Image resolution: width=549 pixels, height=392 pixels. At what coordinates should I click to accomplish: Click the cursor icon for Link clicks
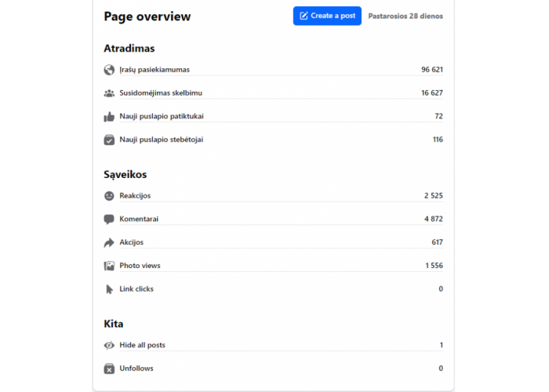[109, 289]
